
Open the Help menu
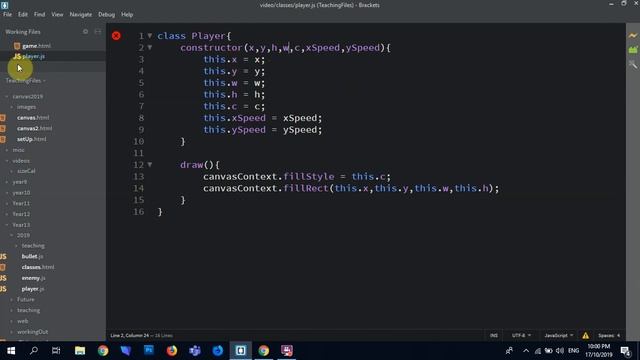tap(127, 14)
